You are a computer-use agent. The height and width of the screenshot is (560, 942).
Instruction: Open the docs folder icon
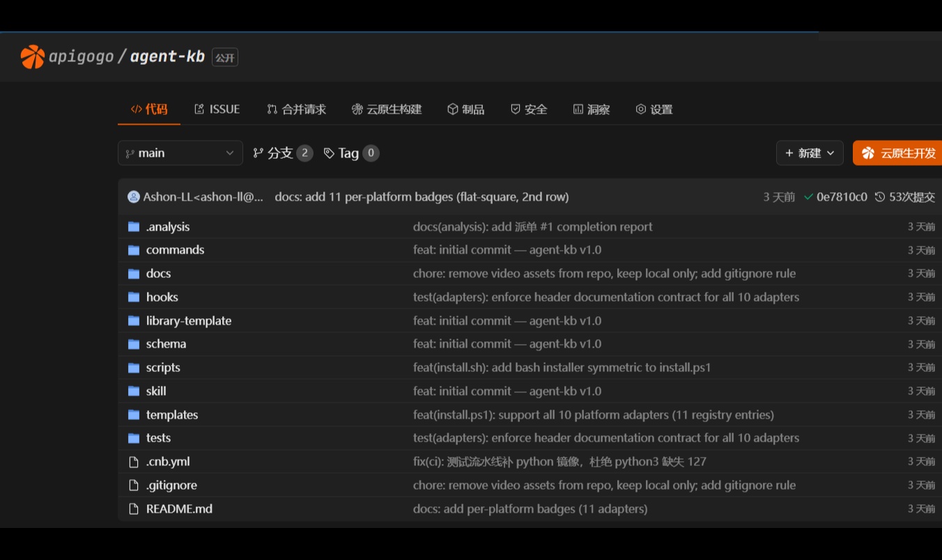pyautogui.click(x=134, y=274)
